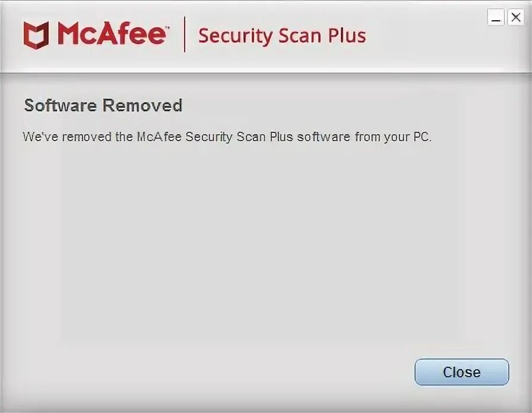The image size is (532, 413).
Task: Close the window using the X icon
Action: point(516,17)
